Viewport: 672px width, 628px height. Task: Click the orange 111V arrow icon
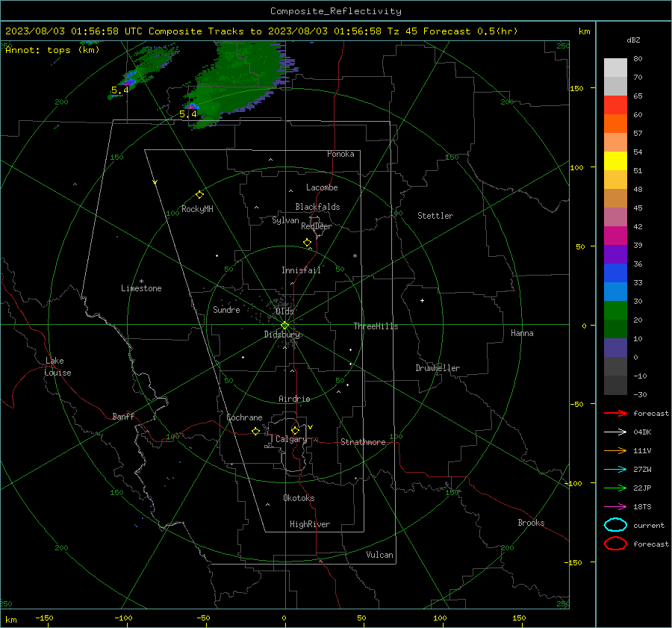pyautogui.click(x=615, y=450)
